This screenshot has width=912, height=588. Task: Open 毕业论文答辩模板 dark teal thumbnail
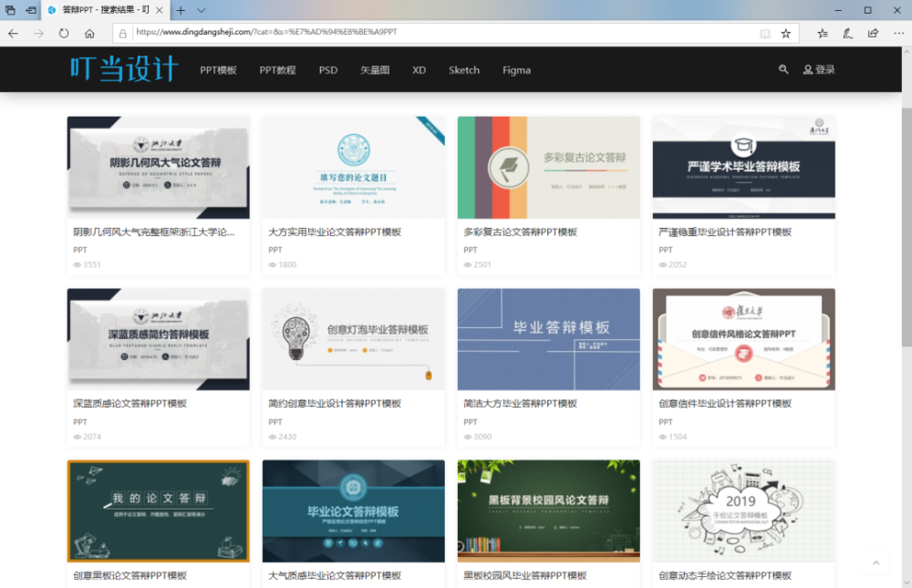coord(354,511)
